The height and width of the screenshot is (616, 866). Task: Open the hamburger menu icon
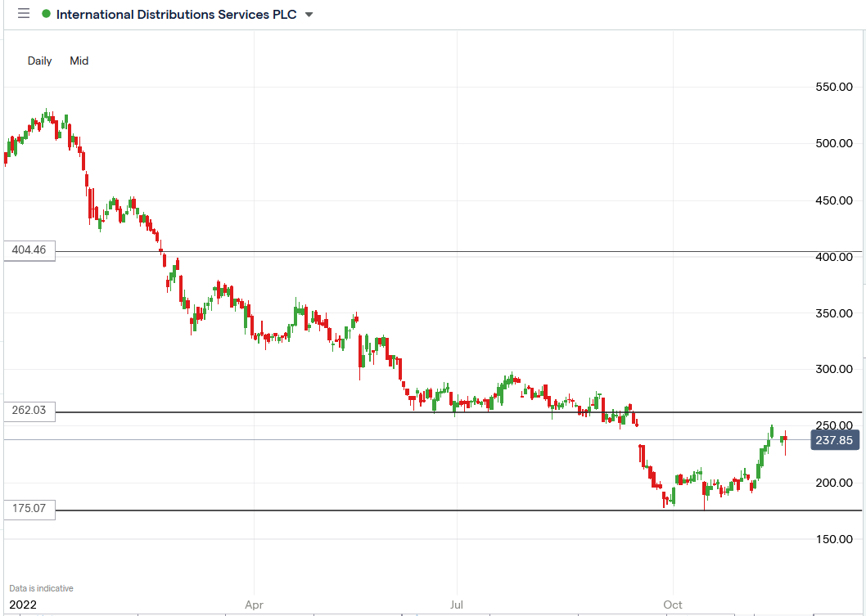(x=24, y=13)
